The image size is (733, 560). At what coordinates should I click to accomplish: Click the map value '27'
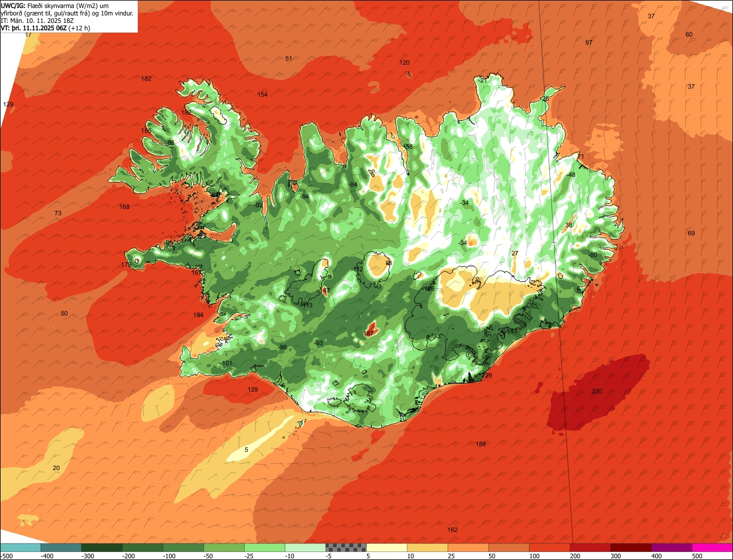click(515, 253)
